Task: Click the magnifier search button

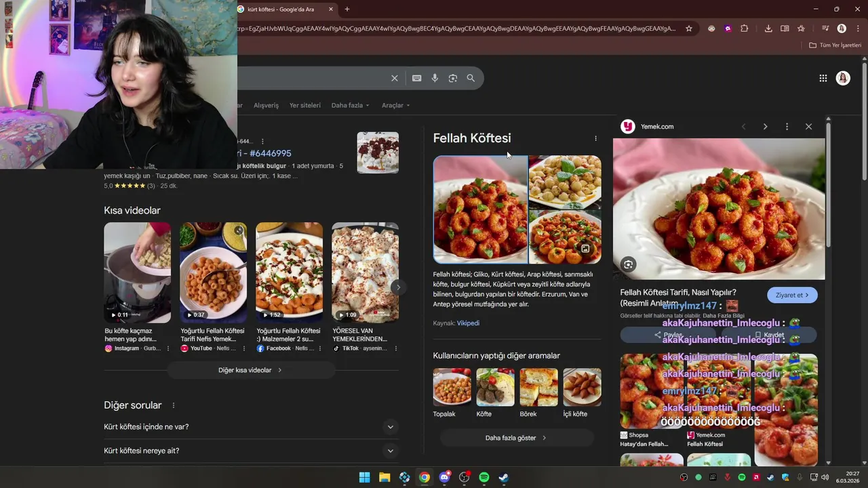Action: click(471, 78)
